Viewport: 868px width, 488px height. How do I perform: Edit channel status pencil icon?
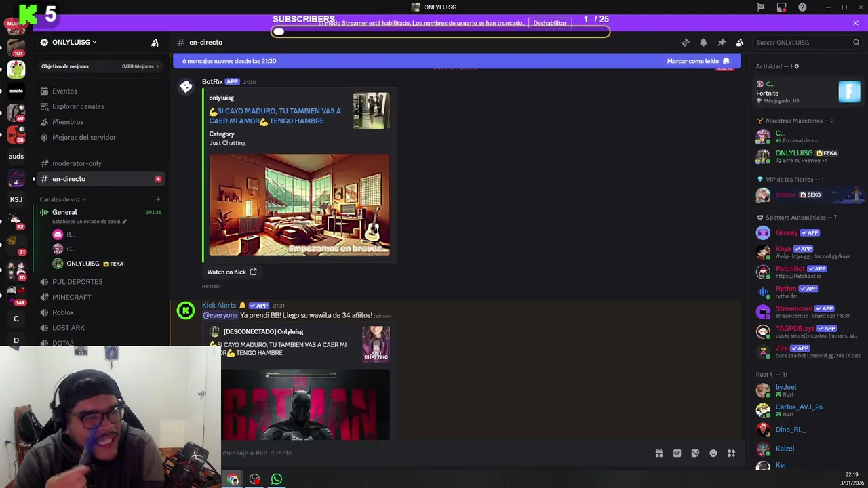125,222
